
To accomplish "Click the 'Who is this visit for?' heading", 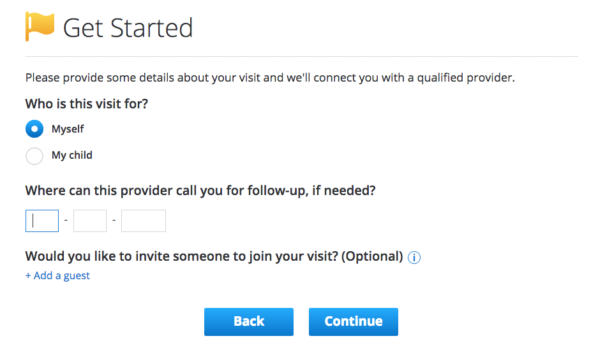I will (87, 103).
